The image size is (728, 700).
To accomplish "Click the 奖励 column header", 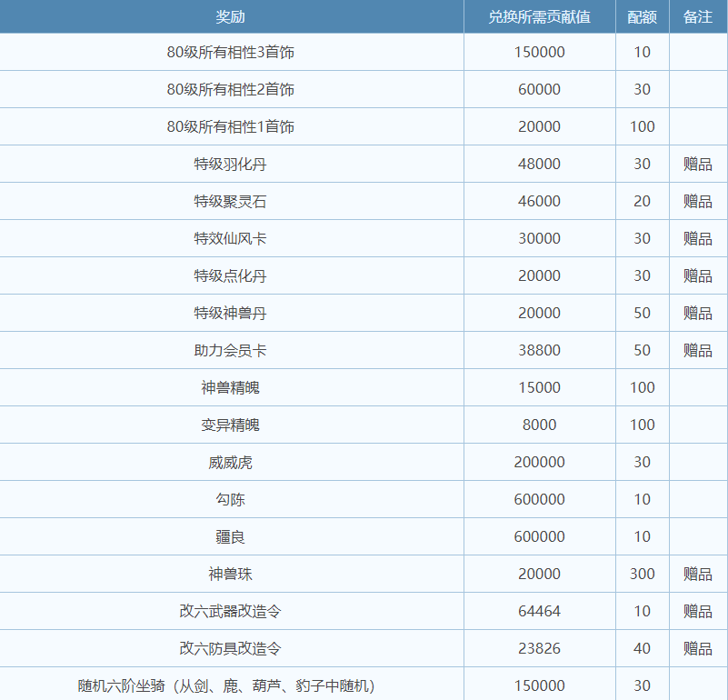I will click(x=230, y=16).
